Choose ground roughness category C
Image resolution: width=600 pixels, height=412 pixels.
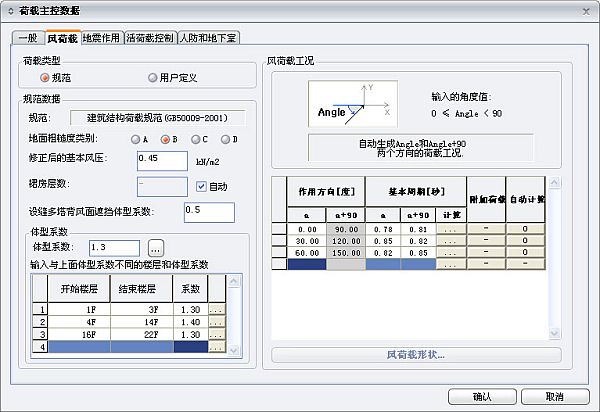point(194,139)
